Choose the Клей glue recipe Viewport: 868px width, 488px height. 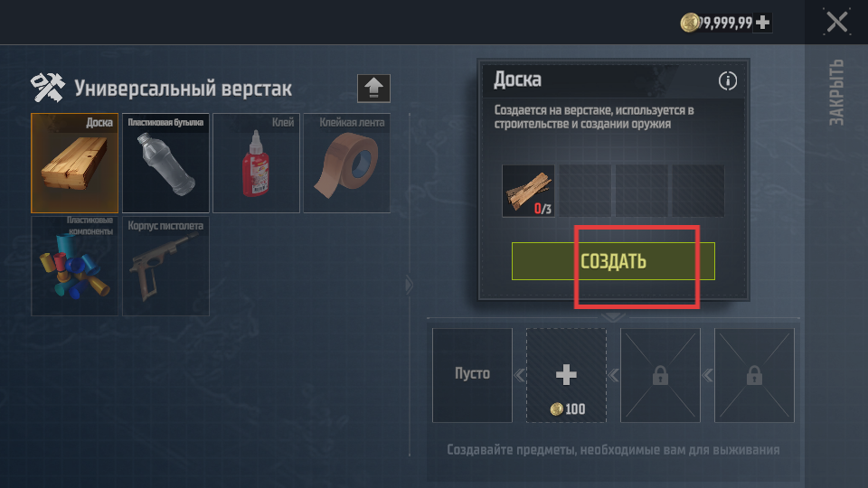point(256,164)
